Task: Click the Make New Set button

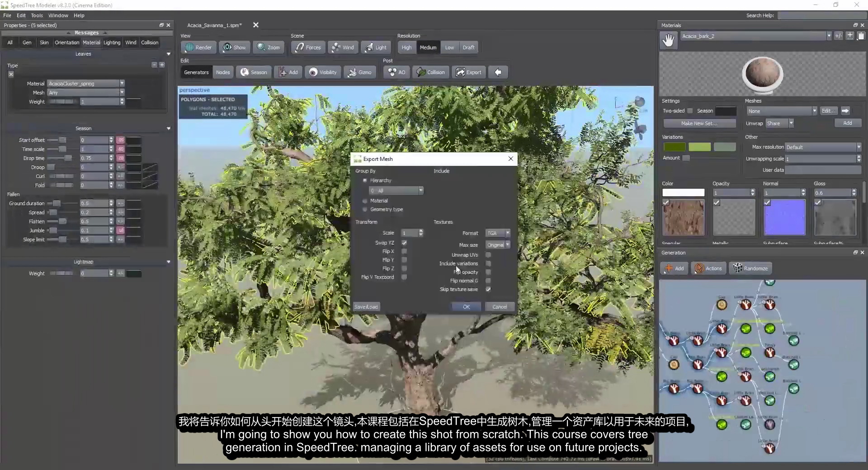Action: coord(699,123)
